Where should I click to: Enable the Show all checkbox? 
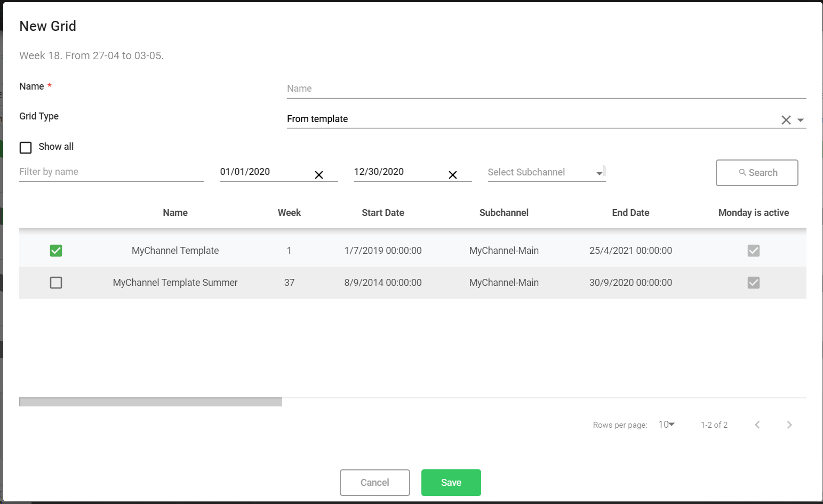(x=26, y=147)
